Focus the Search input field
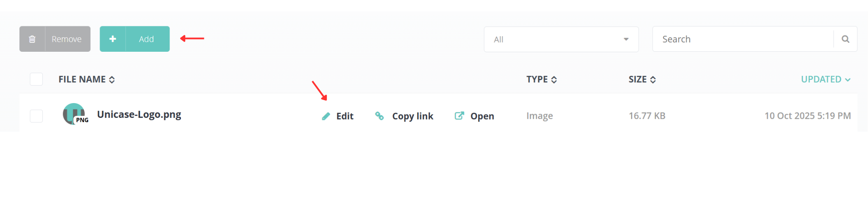 pyautogui.click(x=743, y=39)
